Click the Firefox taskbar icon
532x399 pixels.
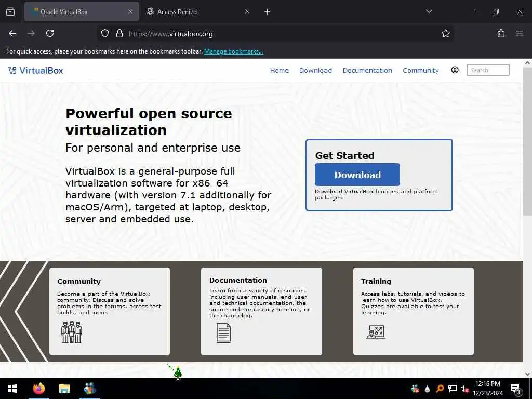(38, 389)
